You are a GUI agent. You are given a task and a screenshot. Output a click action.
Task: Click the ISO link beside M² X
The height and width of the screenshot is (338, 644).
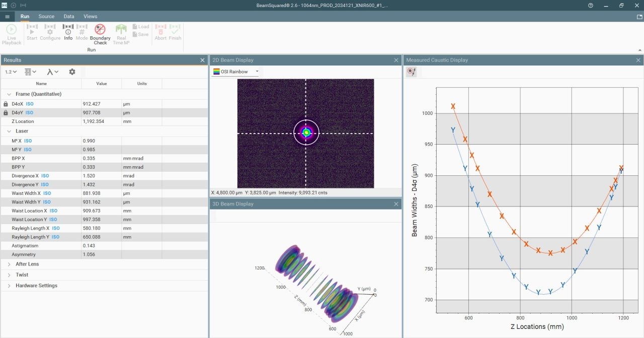[28, 141]
